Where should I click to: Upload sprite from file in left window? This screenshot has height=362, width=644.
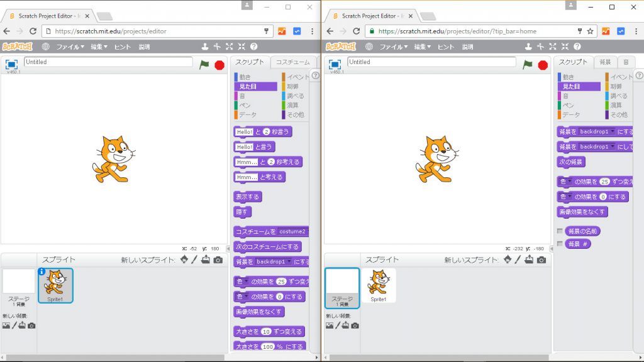[206, 260]
